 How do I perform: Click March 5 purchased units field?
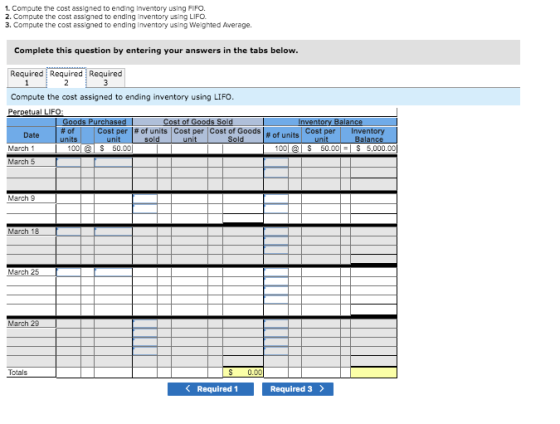click(68, 162)
